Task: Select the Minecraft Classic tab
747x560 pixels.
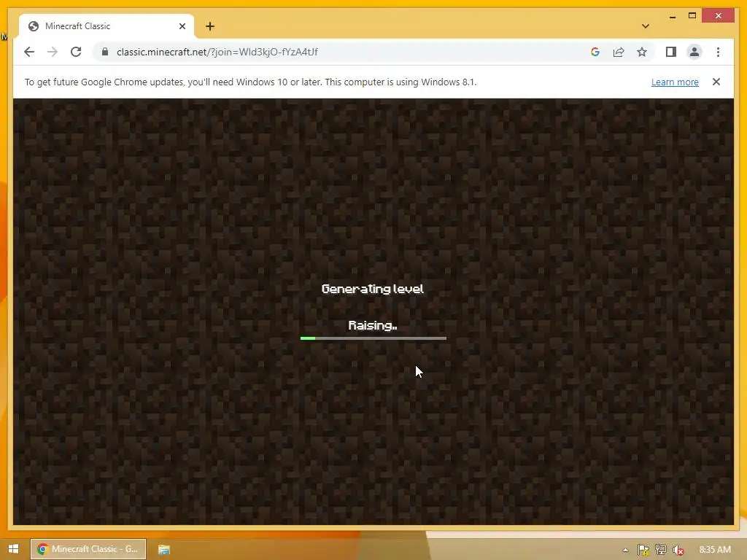Action: point(107,26)
